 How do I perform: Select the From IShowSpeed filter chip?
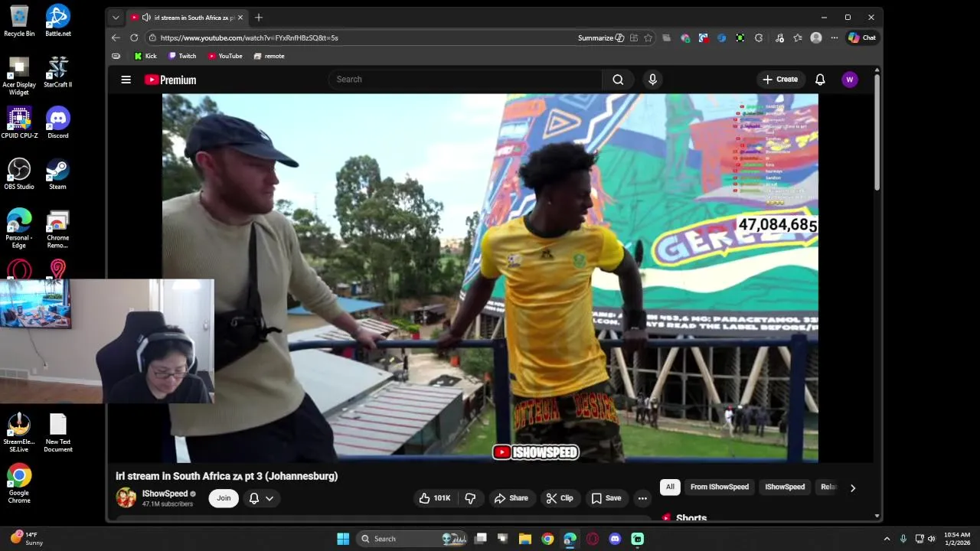point(720,487)
